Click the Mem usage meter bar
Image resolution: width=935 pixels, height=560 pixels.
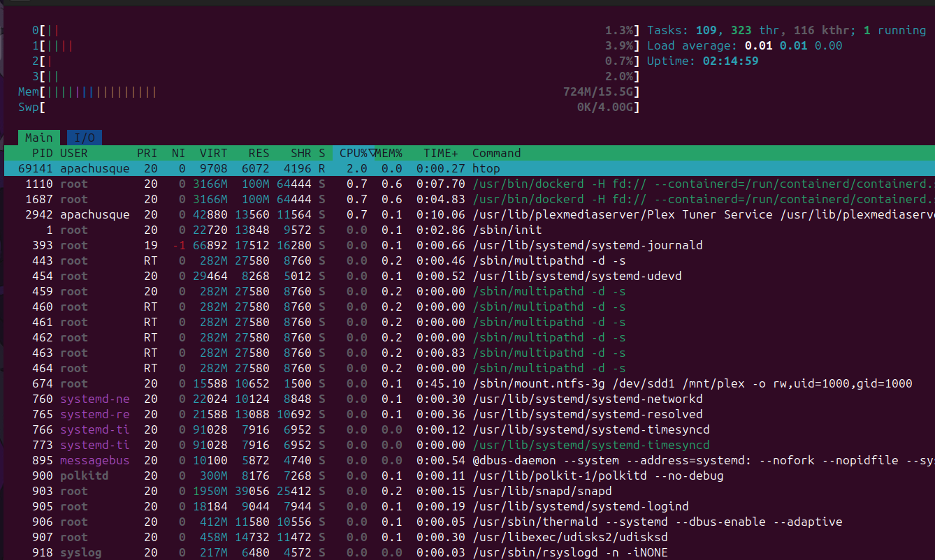pos(328,91)
